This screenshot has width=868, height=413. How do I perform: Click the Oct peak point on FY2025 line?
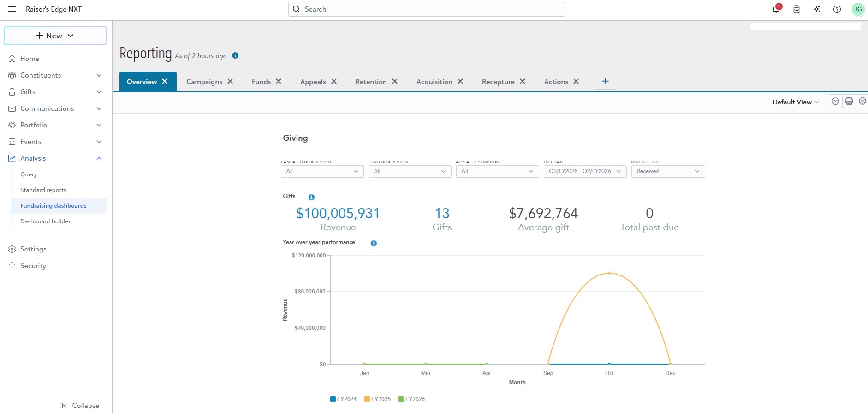609,273
